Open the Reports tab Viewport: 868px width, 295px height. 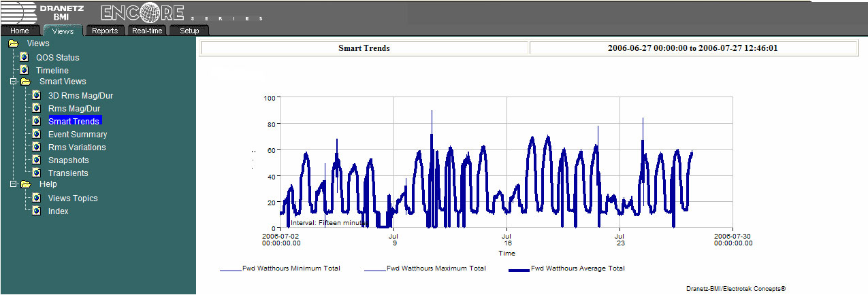coord(105,31)
